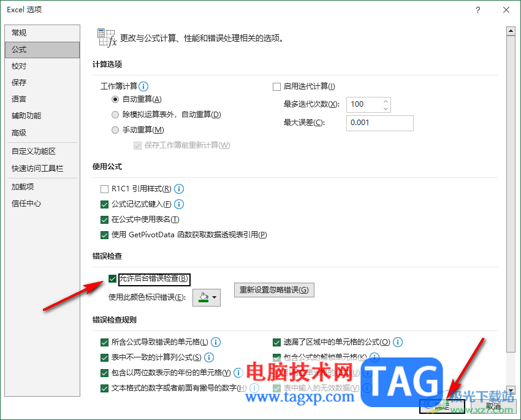The height and width of the screenshot is (420, 521).
Task: Close the Excel 选项 dialog
Action: coord(506,10)
